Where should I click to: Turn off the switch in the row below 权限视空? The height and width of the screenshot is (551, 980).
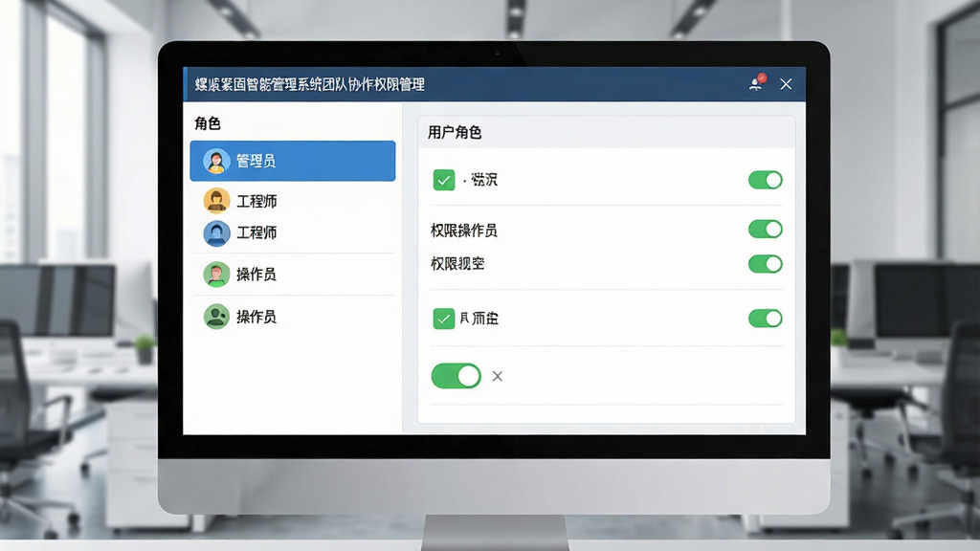pyautogui.click(x=765, y=319)
